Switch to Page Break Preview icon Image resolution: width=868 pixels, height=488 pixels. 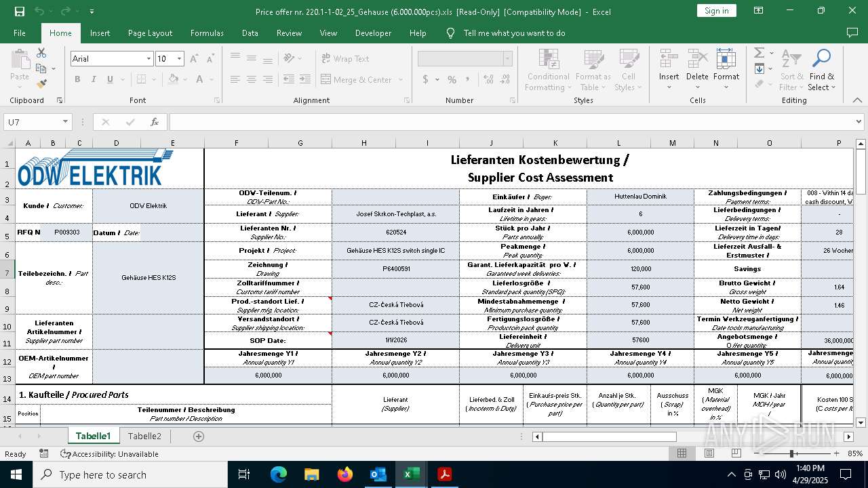click(x=735, y=453)
